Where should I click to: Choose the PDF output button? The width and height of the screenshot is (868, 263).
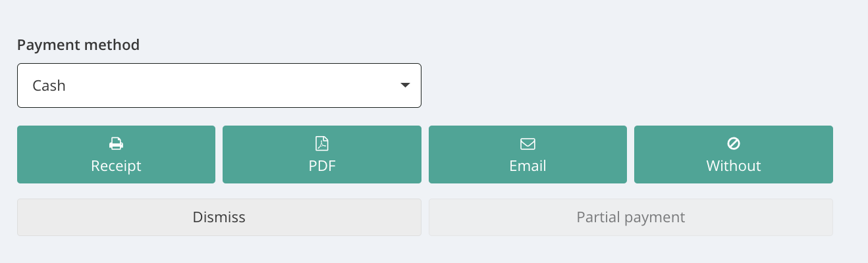322,155
